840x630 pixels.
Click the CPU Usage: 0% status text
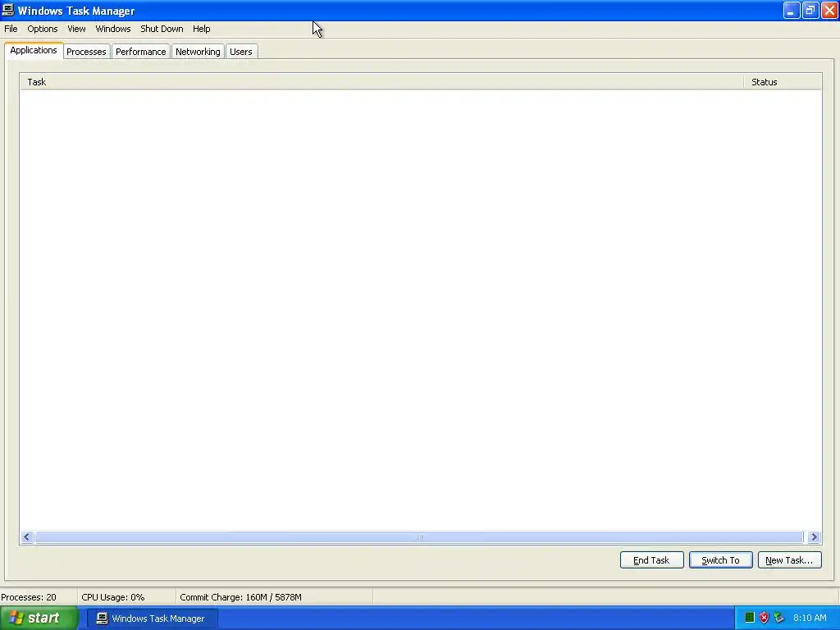point(113,597)
